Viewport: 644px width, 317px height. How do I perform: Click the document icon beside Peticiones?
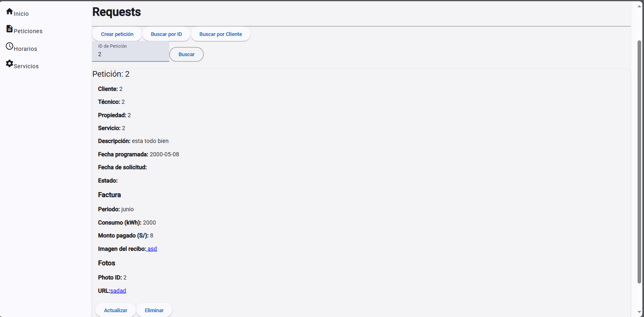point(9,29)
